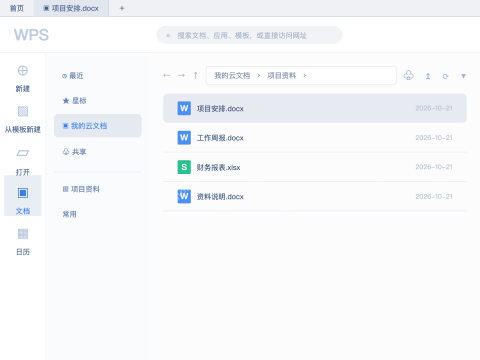This screenshot has width=480, height=360.
Task: Select file name 工作周报.docx
Action: click(x=220, y=138)
